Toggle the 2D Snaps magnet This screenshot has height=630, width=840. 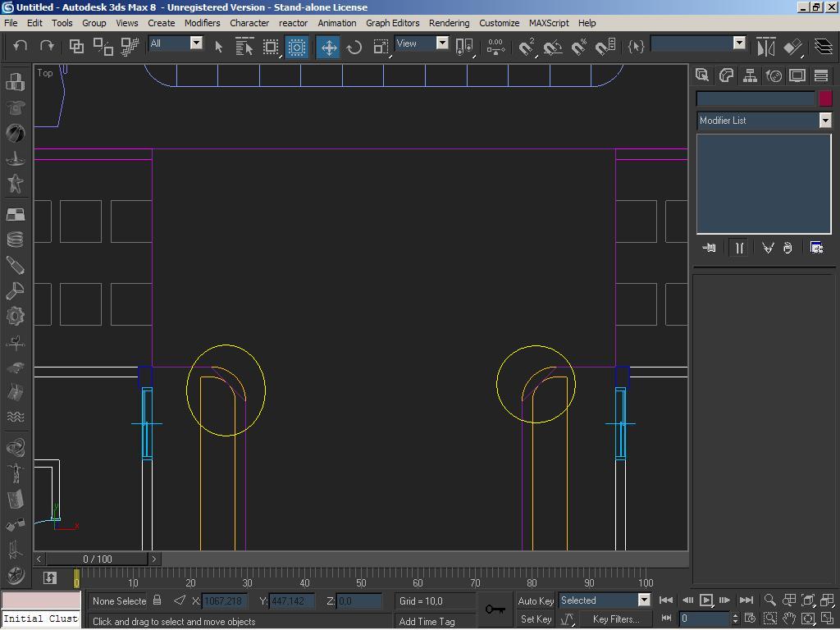[x=527, y=47]
